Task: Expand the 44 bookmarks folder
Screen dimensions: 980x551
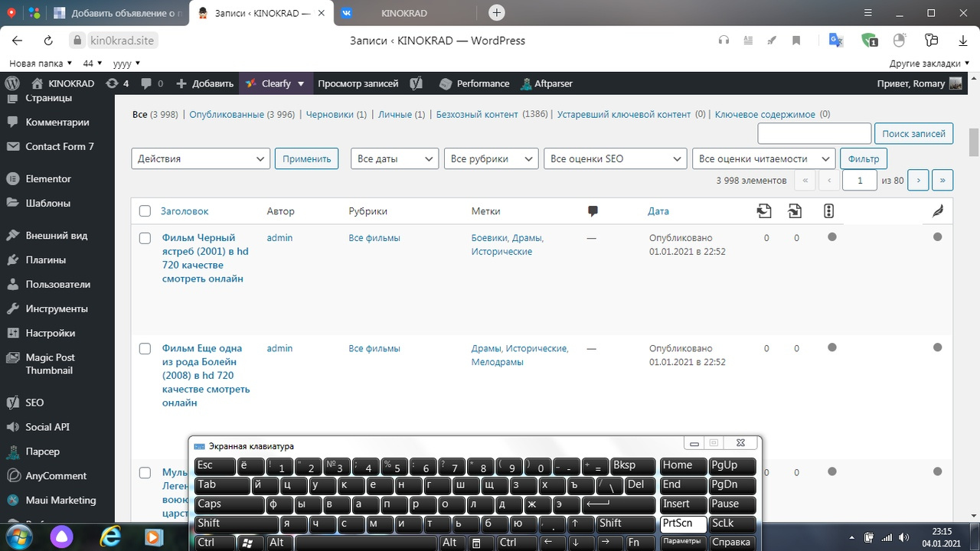Action: point(92,64)
